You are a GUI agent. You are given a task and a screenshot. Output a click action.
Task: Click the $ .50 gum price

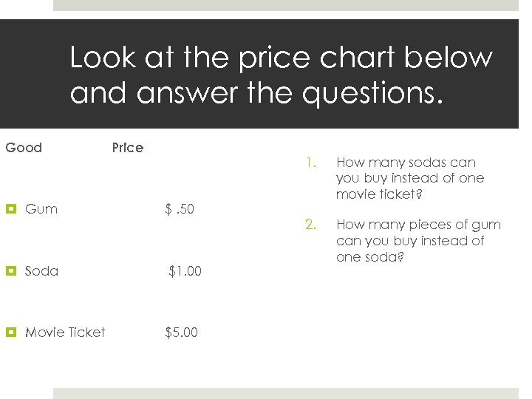tap(180, 209)
